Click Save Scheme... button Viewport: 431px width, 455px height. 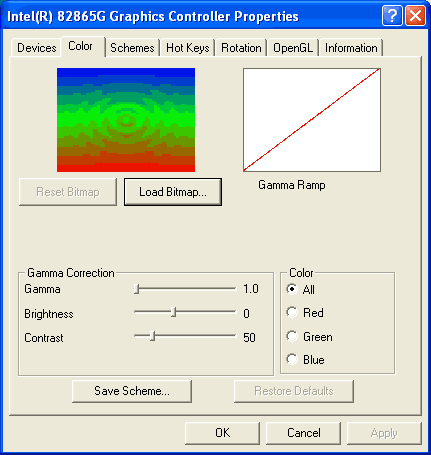point(132,391)
